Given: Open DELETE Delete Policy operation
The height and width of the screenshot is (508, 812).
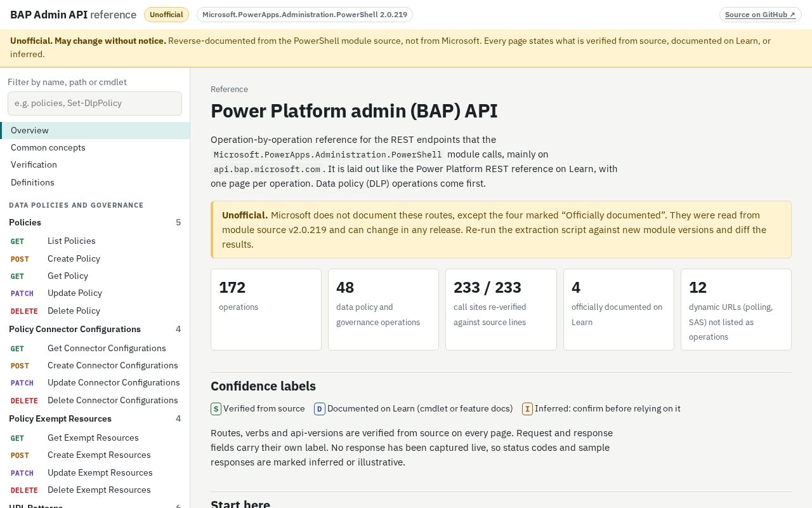Looking at the screenshot, I should 95,311.
